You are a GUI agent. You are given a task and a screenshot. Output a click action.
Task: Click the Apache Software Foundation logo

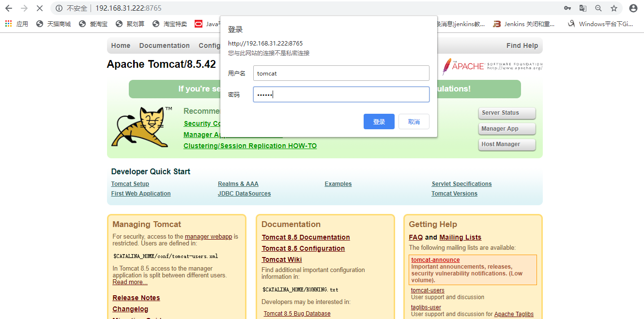click(x=492, y=66)
